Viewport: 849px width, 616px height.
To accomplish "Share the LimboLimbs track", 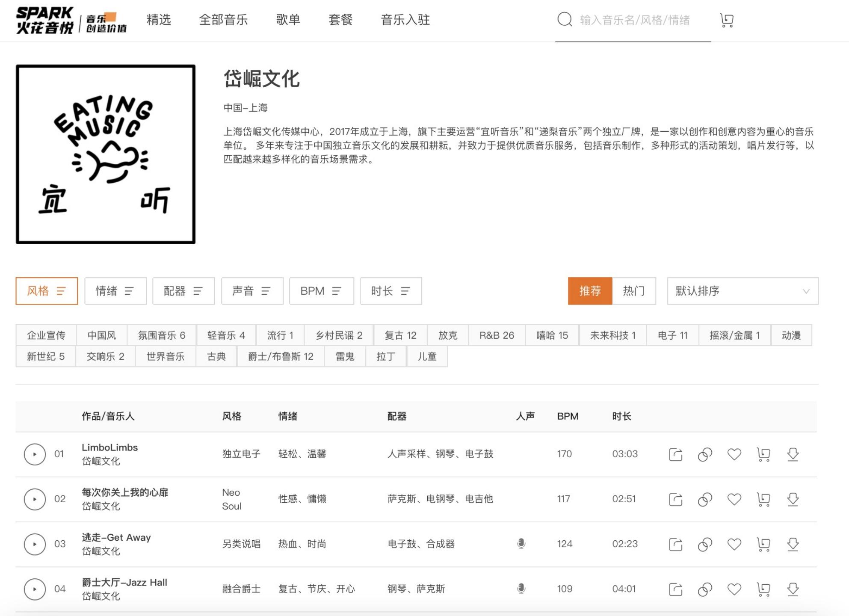I will pyautogui.click(x=675, y=454).
